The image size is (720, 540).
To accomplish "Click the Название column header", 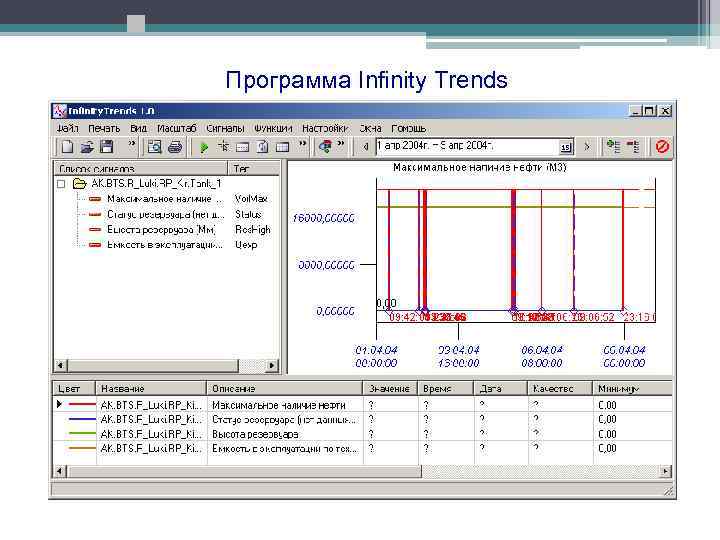I will tap(151, 388).
